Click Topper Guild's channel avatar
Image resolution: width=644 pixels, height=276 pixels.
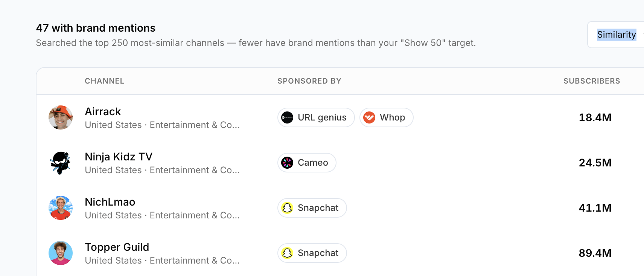tap(61, 253)
